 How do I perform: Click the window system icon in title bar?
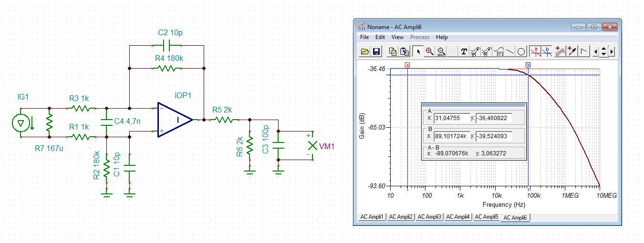click(x=362, y=27)
